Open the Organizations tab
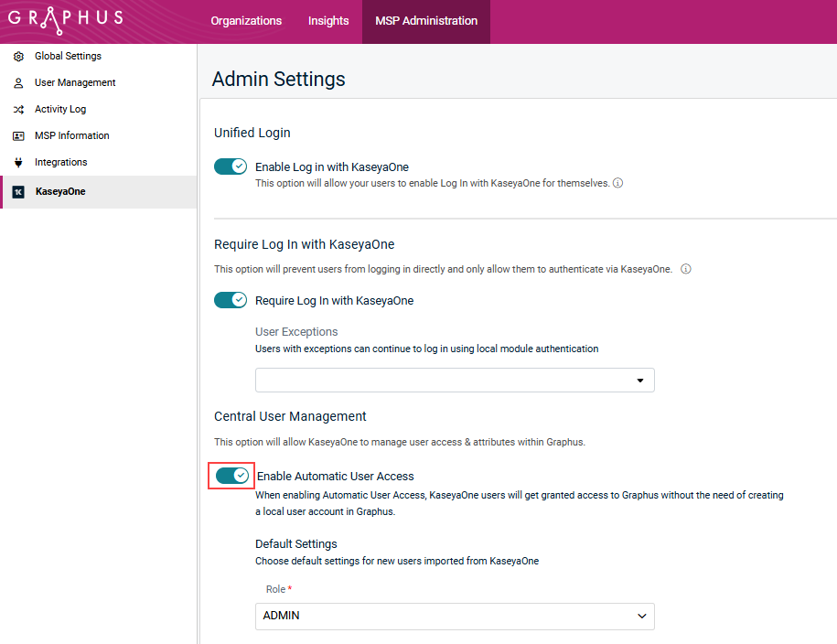 (x=246, y=21)
